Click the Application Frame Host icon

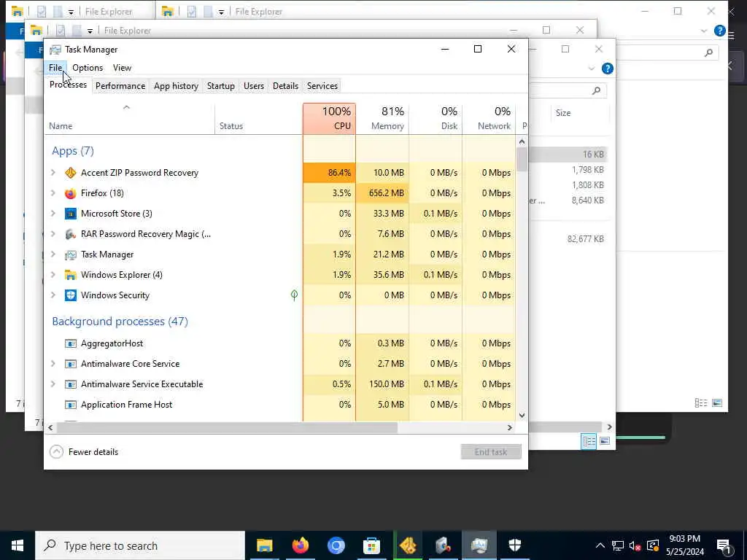71,405
